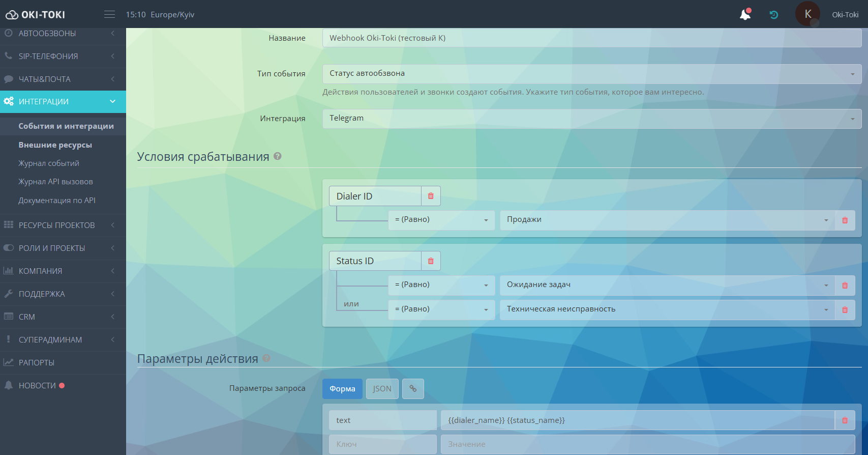Screen dimensions: 868x455
Task: Switch request parameters to JSON mode
Action: 382,389
